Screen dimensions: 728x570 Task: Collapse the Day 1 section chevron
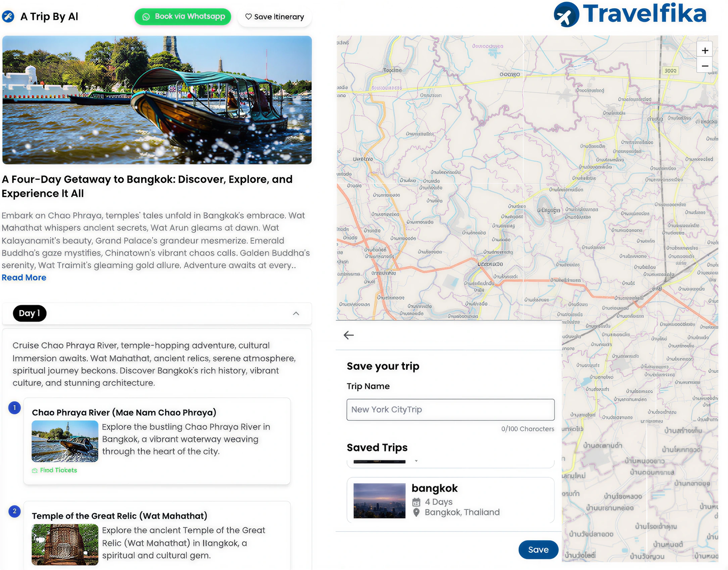click(x=296, y=313)
